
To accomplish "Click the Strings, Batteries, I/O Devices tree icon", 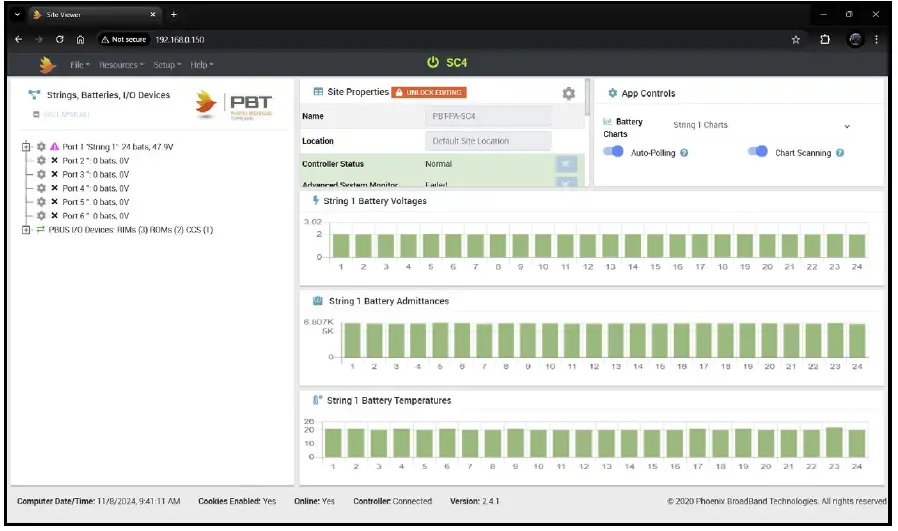I will tap(34, 95).
